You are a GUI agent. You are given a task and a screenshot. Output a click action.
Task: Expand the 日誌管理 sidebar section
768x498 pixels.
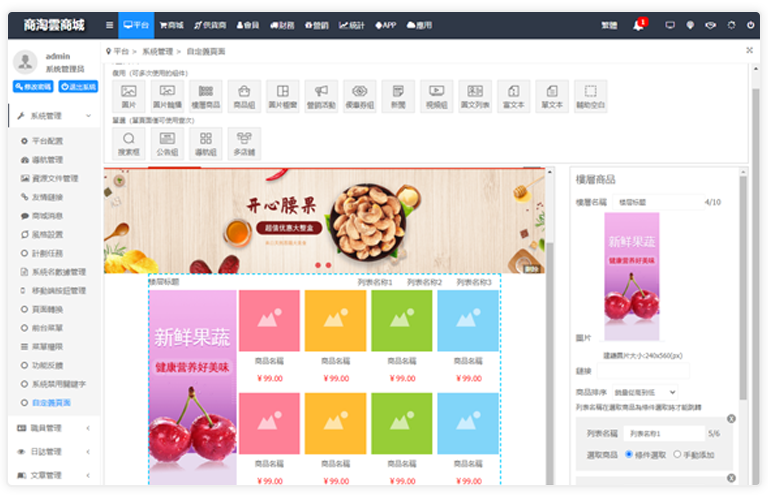[54, 451]
